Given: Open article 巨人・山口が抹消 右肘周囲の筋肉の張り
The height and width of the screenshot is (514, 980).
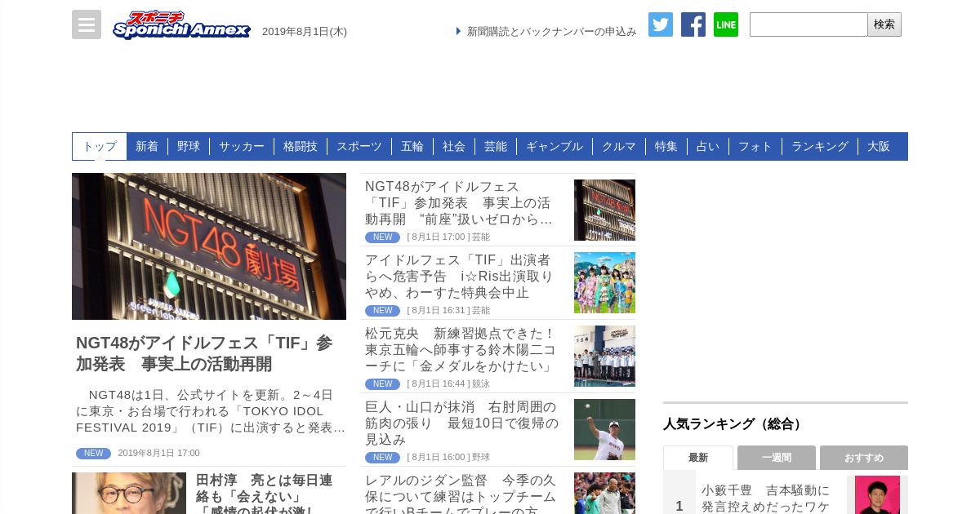Looking at the screenshot, I should click(462, 423).
